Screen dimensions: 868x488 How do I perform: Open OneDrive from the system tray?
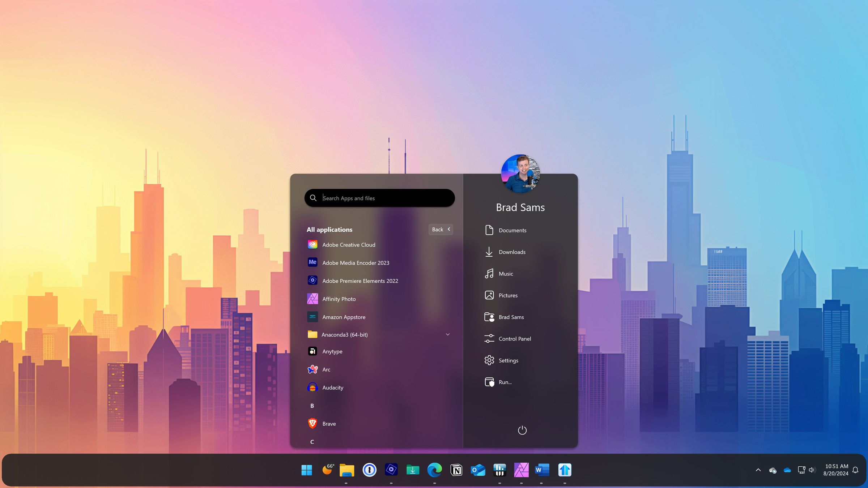click(x=787, y=470)
